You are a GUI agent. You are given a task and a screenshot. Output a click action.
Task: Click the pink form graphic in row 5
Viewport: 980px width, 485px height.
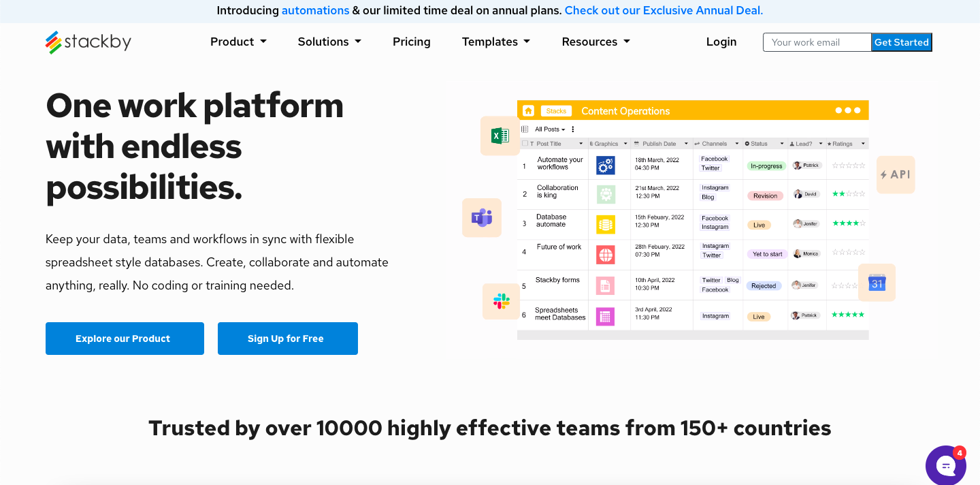[606, 285]
